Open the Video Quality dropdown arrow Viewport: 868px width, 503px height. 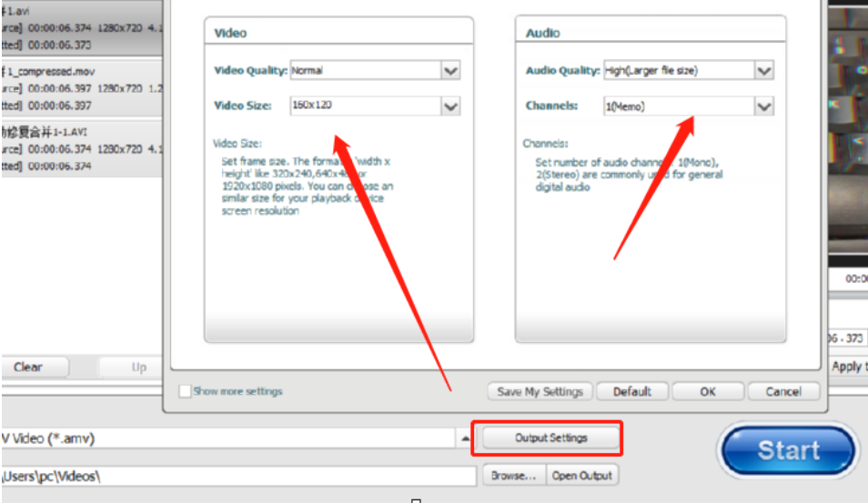(x=450, y=71)
